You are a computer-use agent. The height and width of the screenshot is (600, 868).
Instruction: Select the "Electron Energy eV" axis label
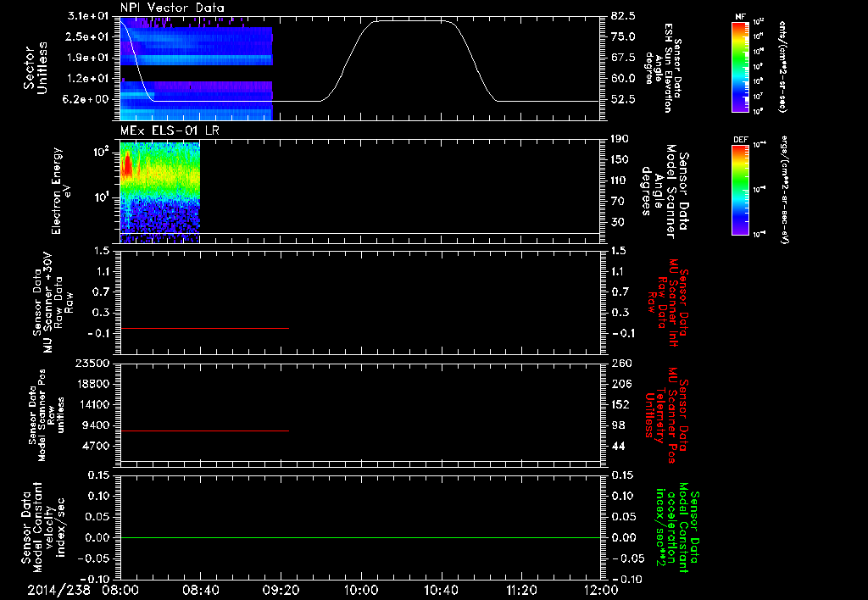61,191
